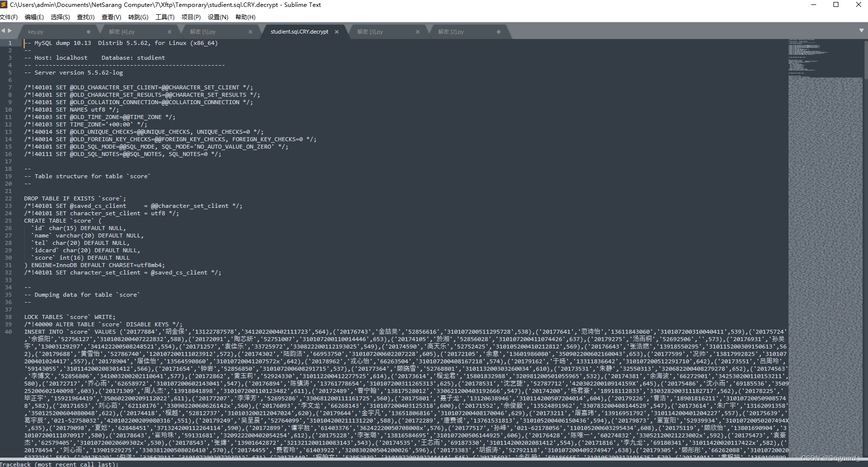Click the 'Traceback (most recent call last)' console line
The height and width of the screenshot is (467, 868).
[59, 464]
